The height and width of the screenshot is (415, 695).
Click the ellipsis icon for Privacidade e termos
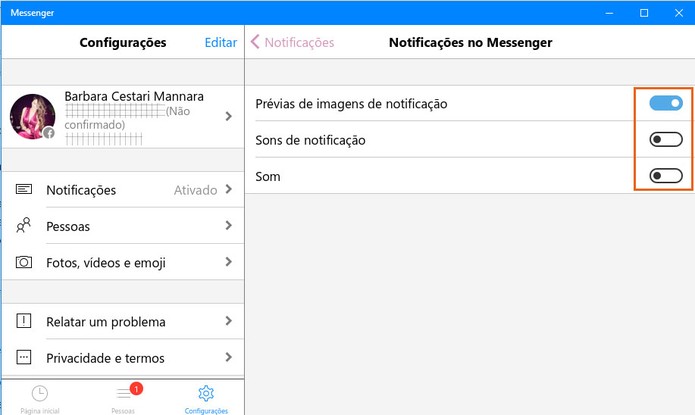(24, 357)
